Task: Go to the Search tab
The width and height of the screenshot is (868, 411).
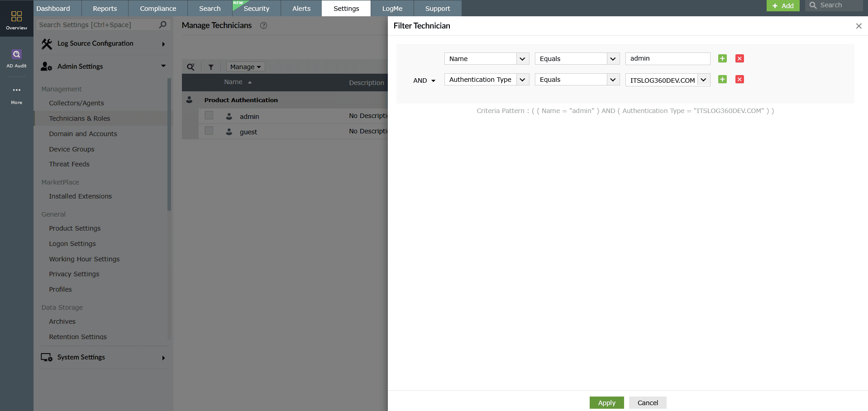Action: coord(210,9)
